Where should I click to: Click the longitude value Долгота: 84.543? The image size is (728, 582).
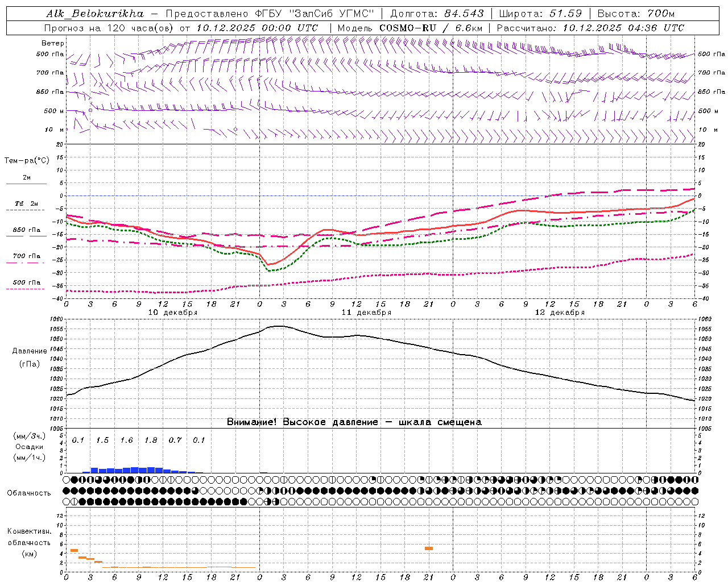click(x=437, y=14)
